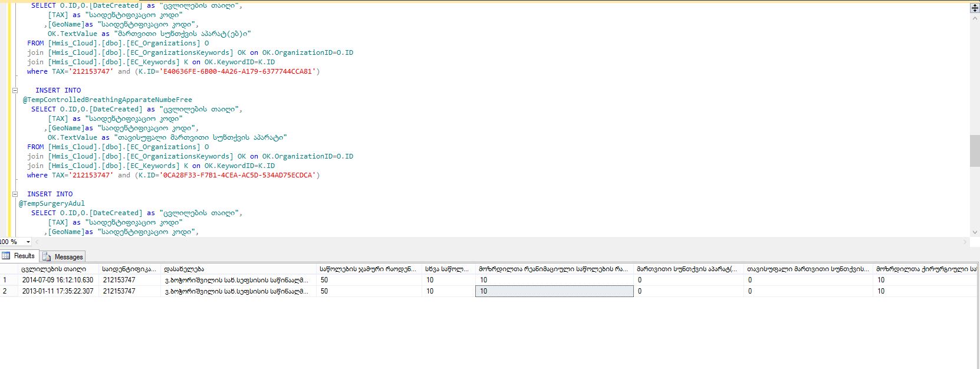
Task: Click the split editor window icon
Action: tap(974, 8)
